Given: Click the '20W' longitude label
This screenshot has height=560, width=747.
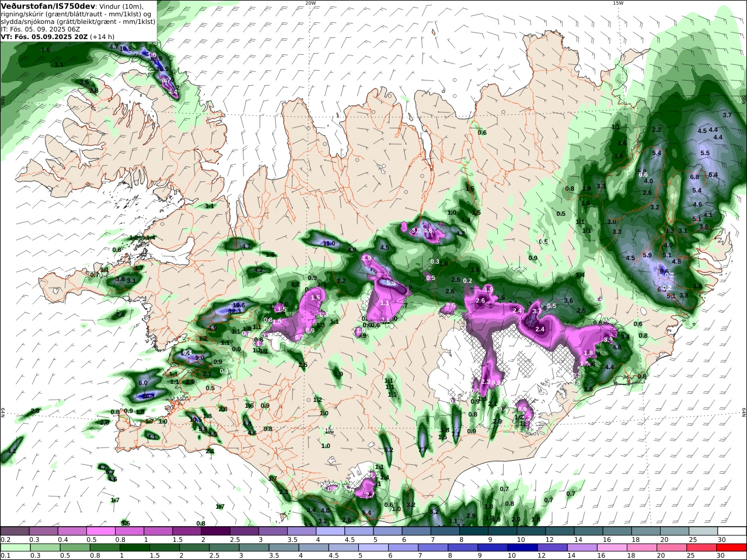Looking at the screenshot, I should pyautogui.click(x=310, y=3).
